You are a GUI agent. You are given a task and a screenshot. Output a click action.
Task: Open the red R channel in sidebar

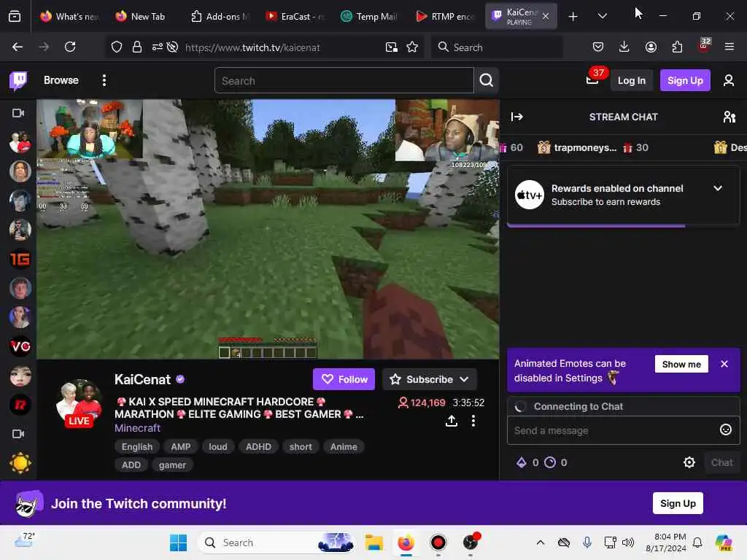20,405
